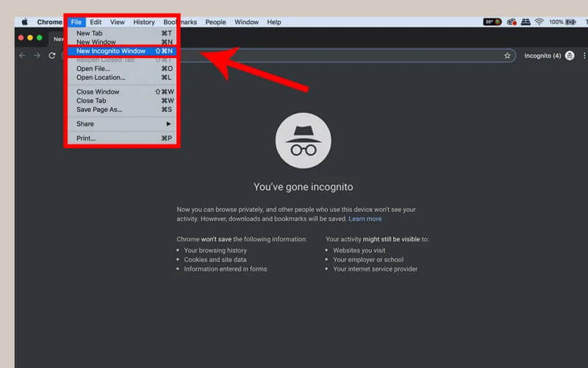This screenshot has width=588, height=368.
Task: Click the red close window button
Action: point(21,38)
